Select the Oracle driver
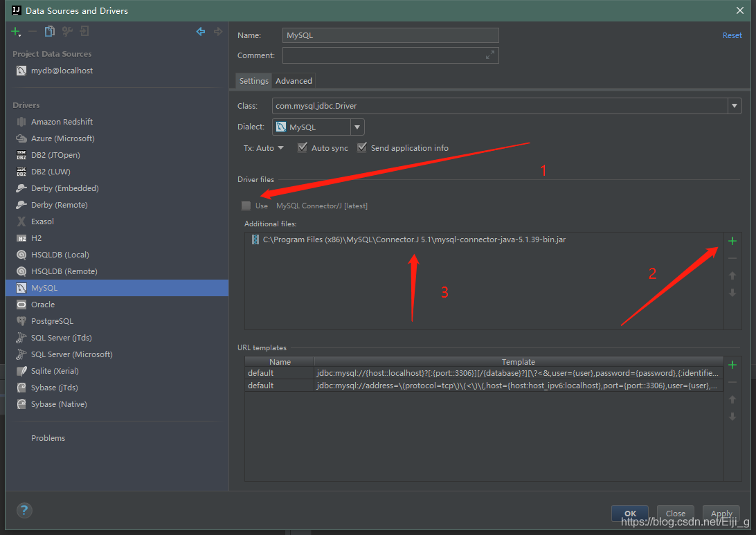 (117, 305)
